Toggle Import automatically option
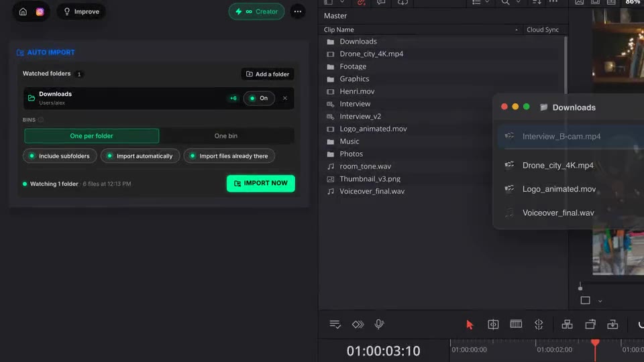The height and width of the screenshot is (362, 644). coord(140,156)
